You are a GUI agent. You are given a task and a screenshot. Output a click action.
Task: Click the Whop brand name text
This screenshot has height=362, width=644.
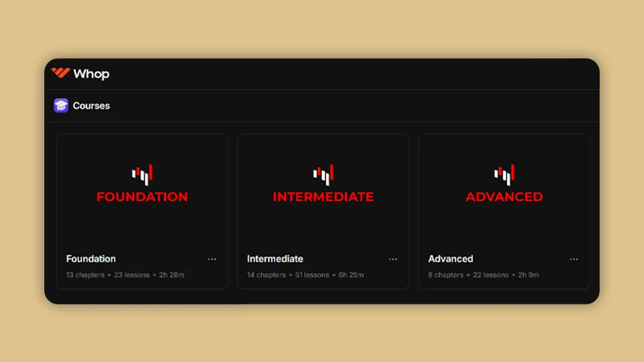[91, 74]
